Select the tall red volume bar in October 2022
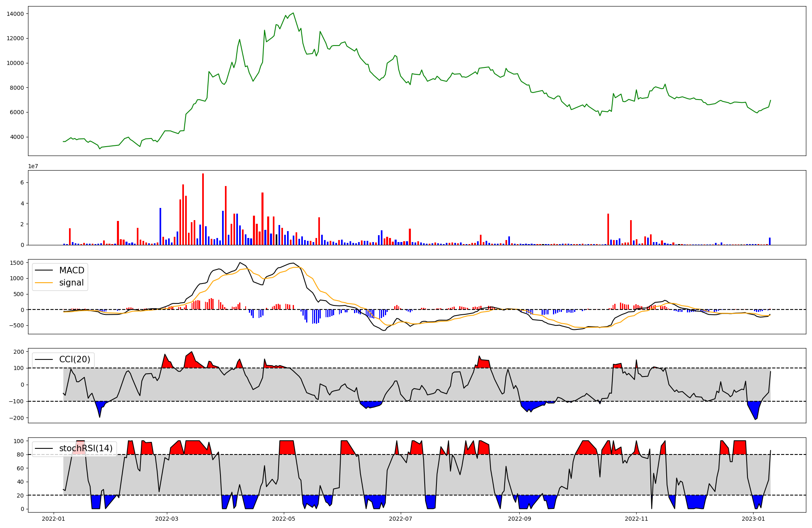 [x=608, y=229]
